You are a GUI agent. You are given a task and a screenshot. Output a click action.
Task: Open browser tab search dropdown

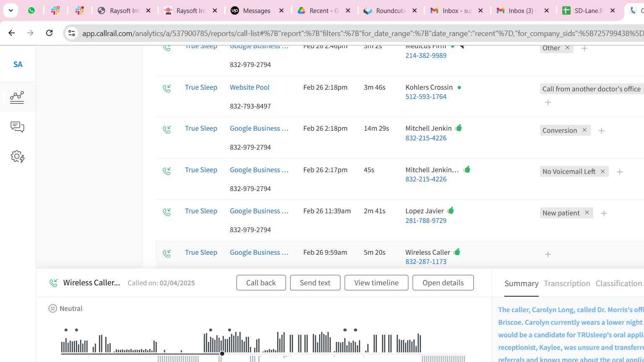[10, 10]
